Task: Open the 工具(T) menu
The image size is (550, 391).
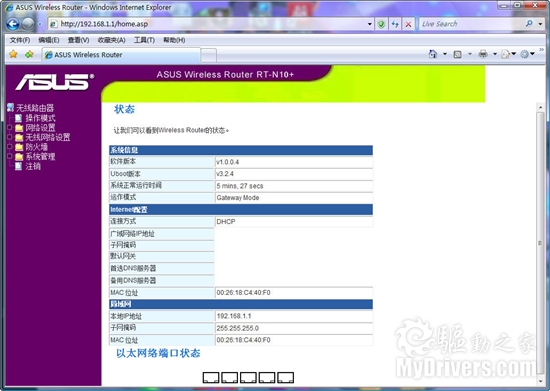Action: click(144, 40)
